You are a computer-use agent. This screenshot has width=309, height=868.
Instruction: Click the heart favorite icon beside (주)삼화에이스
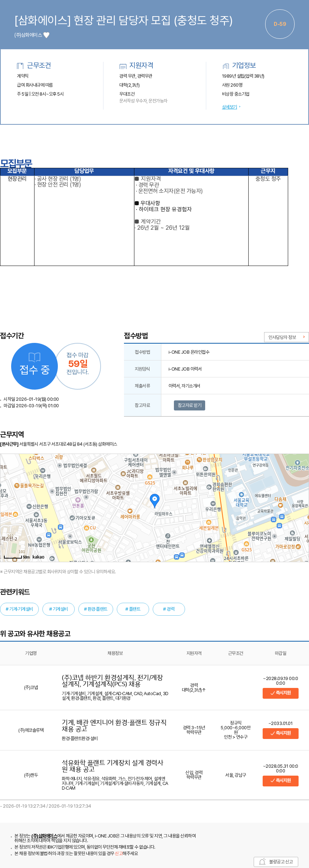46,35
